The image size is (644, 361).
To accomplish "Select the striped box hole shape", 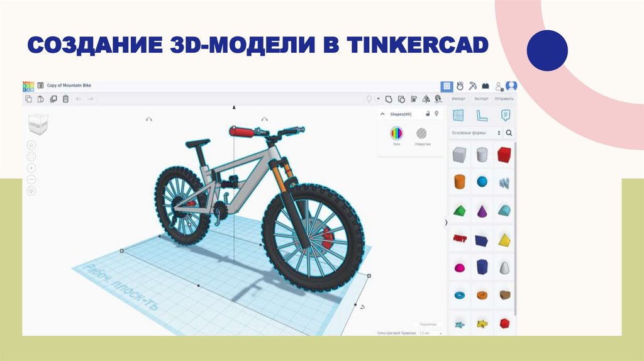I will tap(459, 155).
